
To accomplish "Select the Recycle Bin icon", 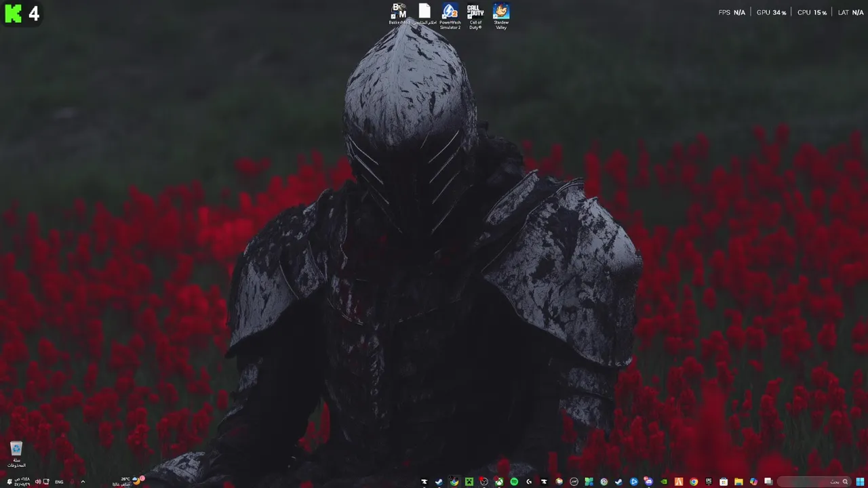I will pyautogui.click(x=16, y=454).
